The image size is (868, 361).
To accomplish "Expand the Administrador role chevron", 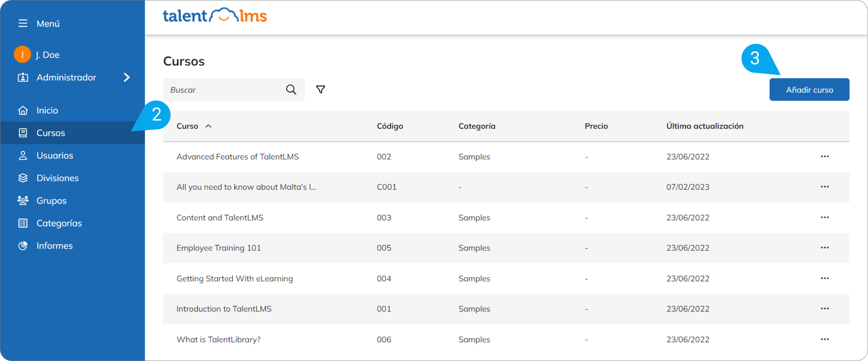I will point(127,77).
